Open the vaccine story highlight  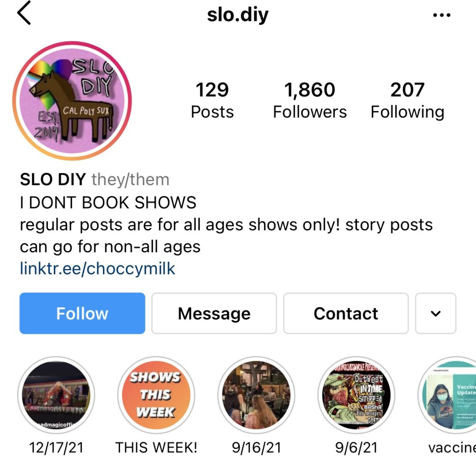tap(447, 395)
